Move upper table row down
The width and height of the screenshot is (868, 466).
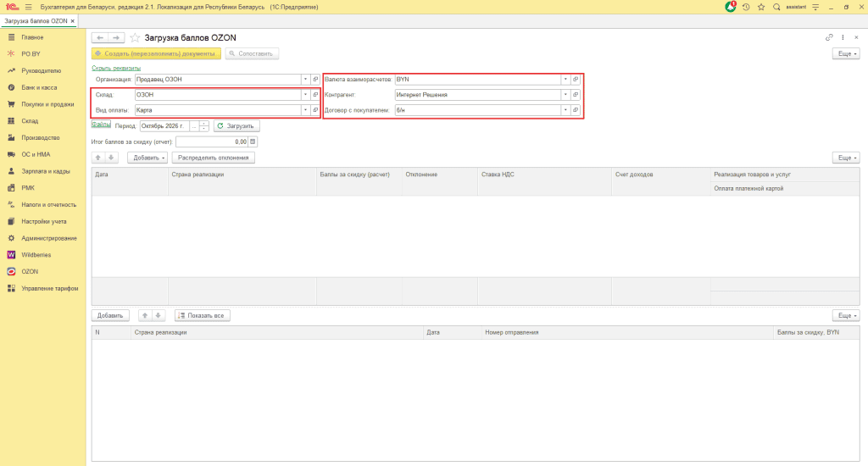click(x=111, y=158)
